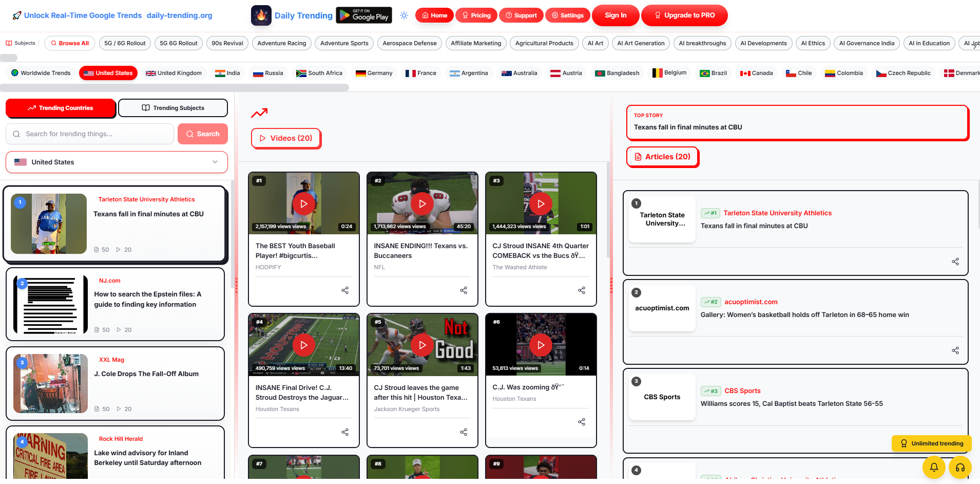This screenshot has width=980, height=484.
Task: Select the Australia country chip
Action: click(520, 73)
